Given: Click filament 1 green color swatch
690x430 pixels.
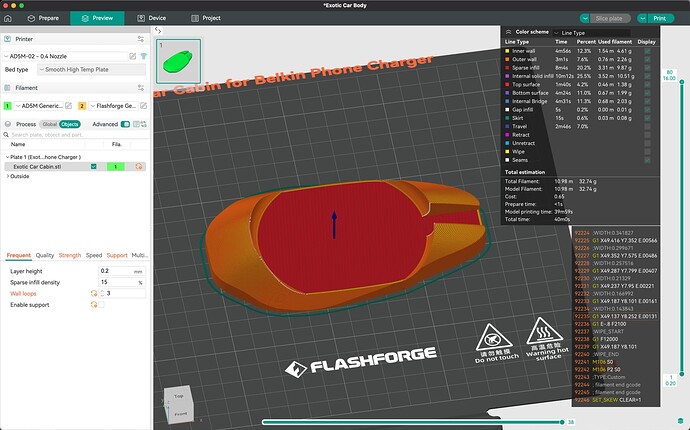Looking at the screenshot, I should tap(7, 106).
